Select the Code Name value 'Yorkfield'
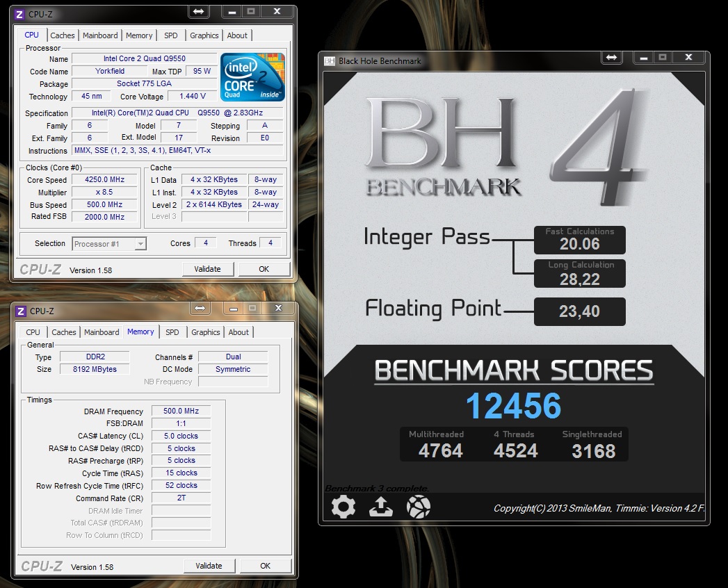The width and height of the screenshot is (728, 588). pos(110,71)
